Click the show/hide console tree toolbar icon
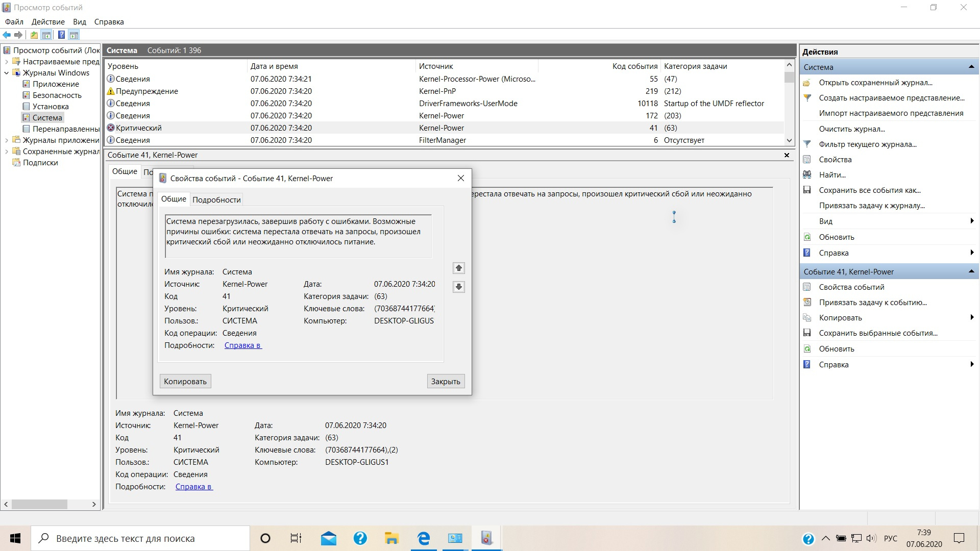This screenshot has height=551, width=980. pyautogui.click(x=46, y=35)
